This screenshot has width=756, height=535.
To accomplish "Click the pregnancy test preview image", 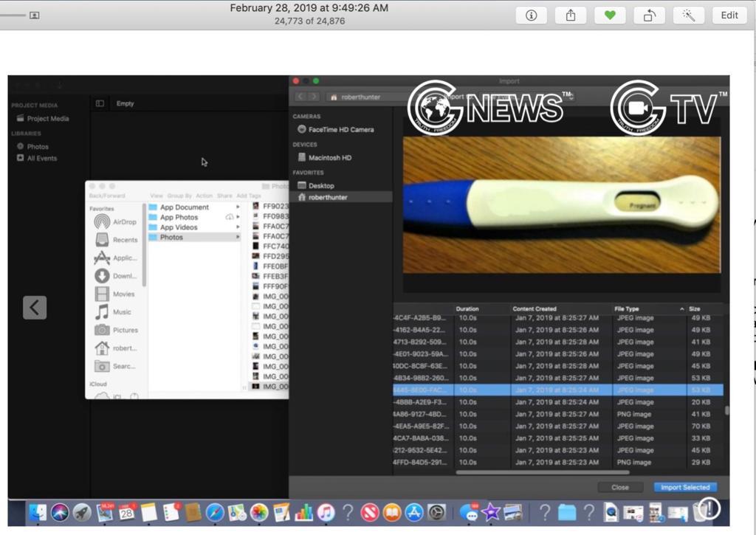I will click(x=562, y=205).
